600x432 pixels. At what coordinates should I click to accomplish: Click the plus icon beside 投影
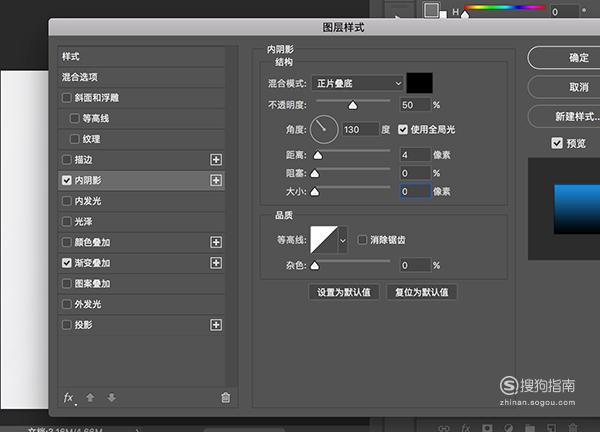tap(216, 325)
